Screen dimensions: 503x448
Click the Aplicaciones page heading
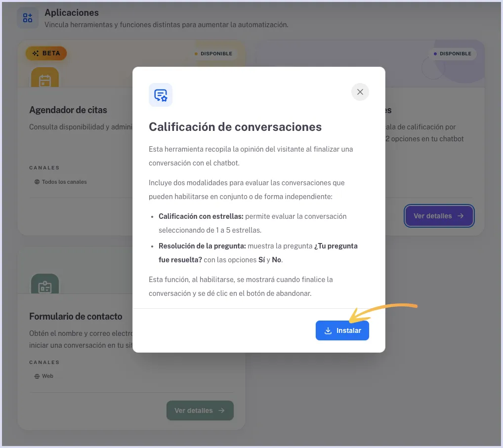72,12
